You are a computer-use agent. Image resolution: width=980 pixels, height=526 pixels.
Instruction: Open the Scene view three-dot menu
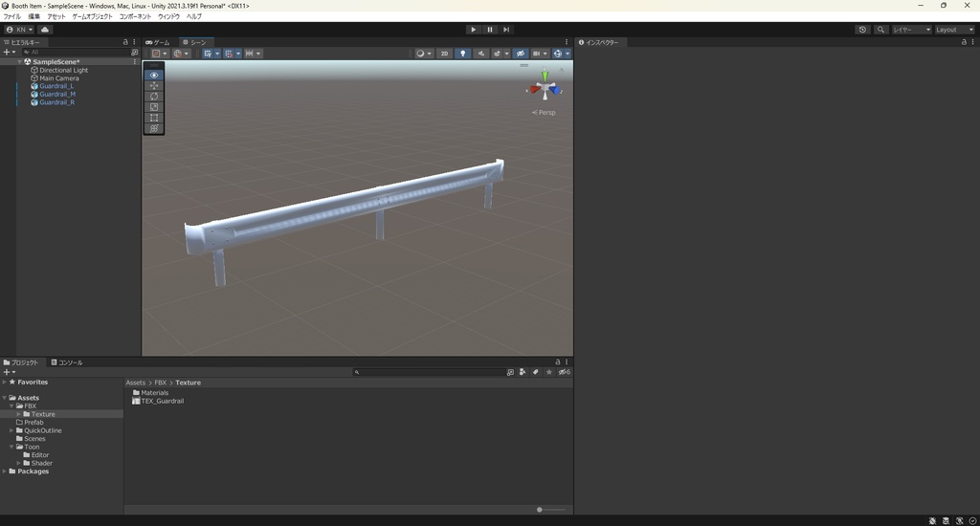[x=567, y=42]
